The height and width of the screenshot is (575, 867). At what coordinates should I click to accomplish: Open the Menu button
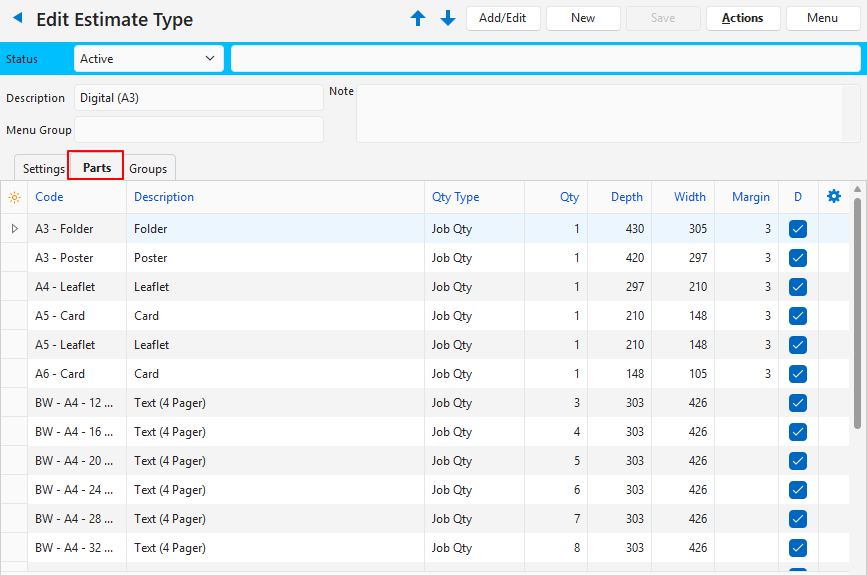tap(822, 18)
